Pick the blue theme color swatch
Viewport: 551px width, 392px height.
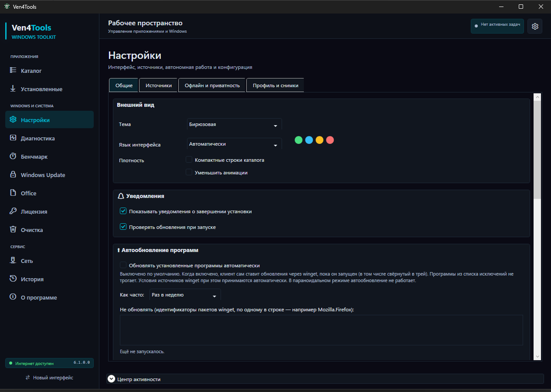point(309,140)
